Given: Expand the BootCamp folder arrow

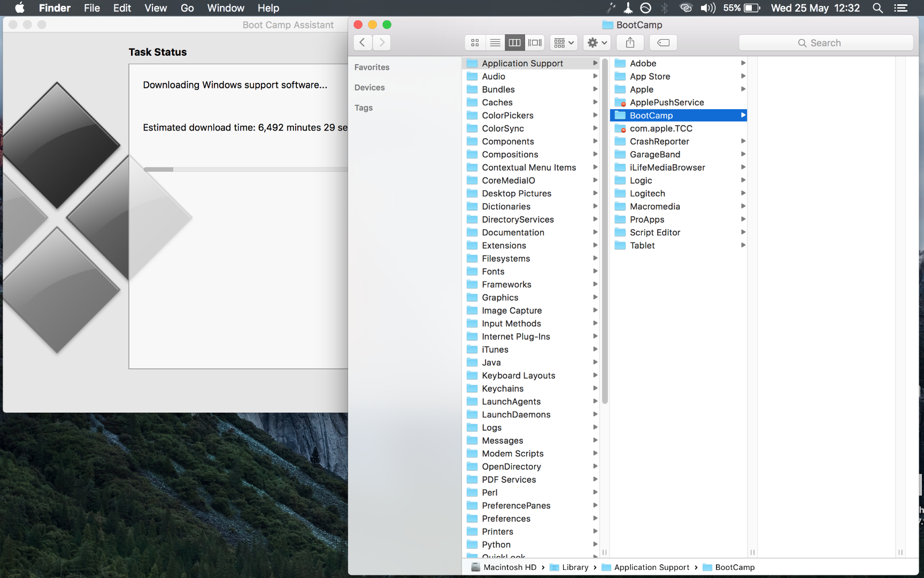Looking at the screenshot, I should (x=743, y=115).
